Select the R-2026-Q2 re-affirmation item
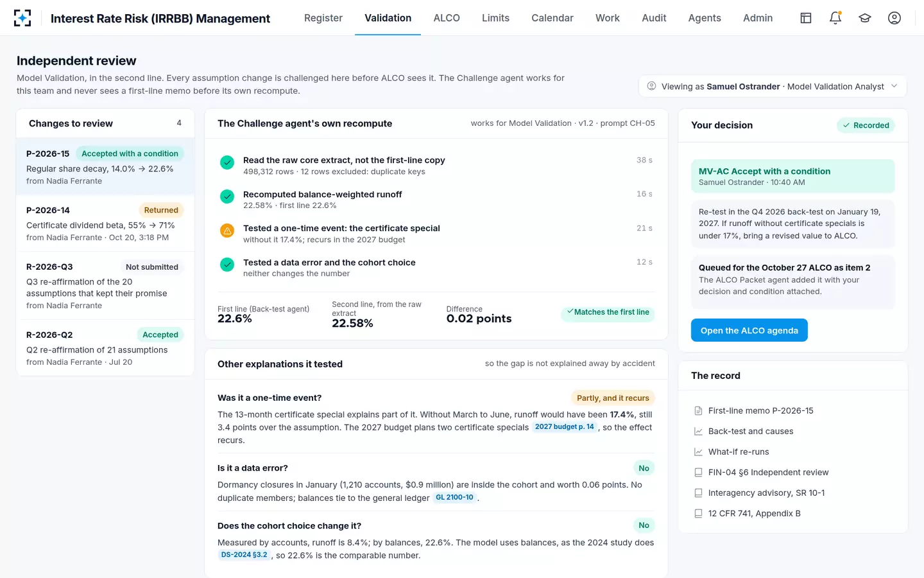The height and width of the screenshot is (578, 924). (x=105, y=348)
